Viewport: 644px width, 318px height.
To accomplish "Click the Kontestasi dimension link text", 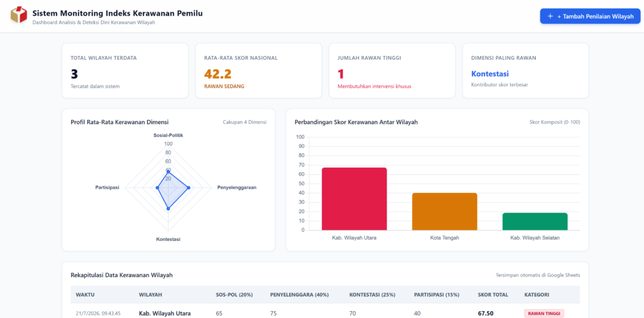I will coord(490,74).
